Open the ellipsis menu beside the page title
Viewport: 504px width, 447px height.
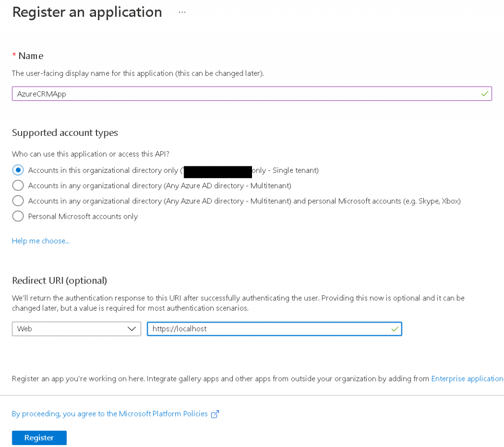tap(182, 11)
